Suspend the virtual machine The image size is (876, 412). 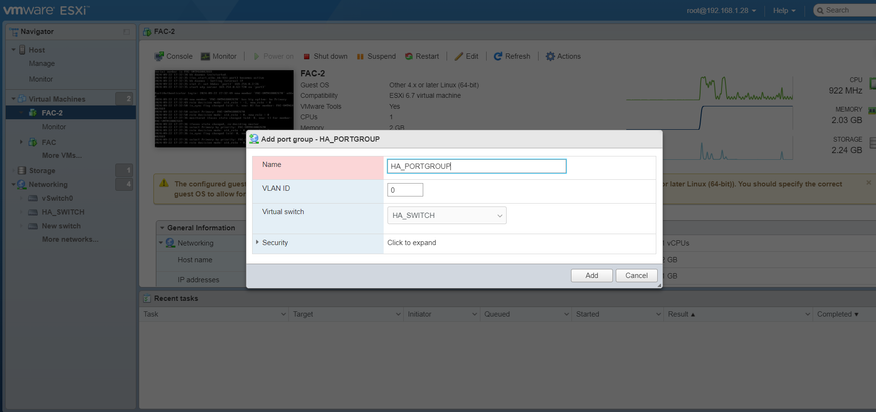tap(376, 56)
